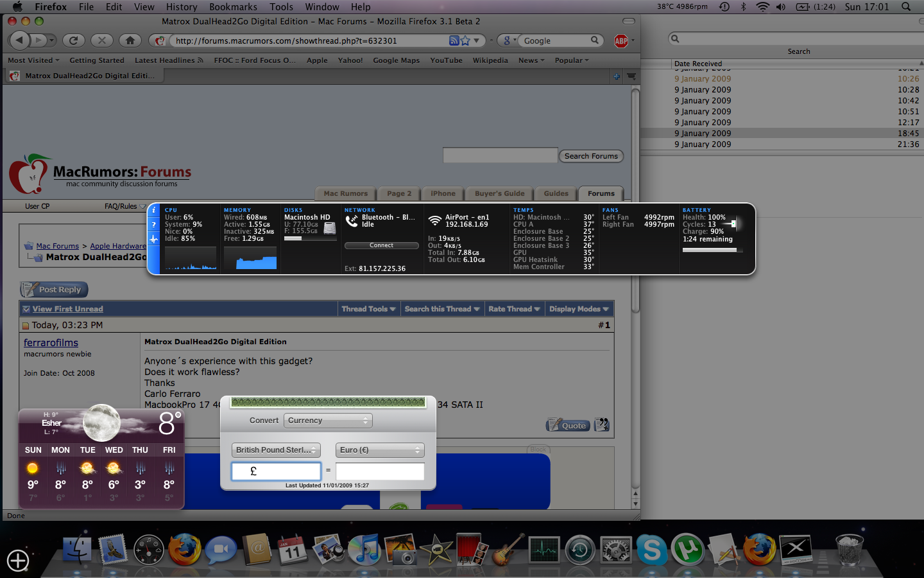Click the pound amount input field

[x=276, y=471]
